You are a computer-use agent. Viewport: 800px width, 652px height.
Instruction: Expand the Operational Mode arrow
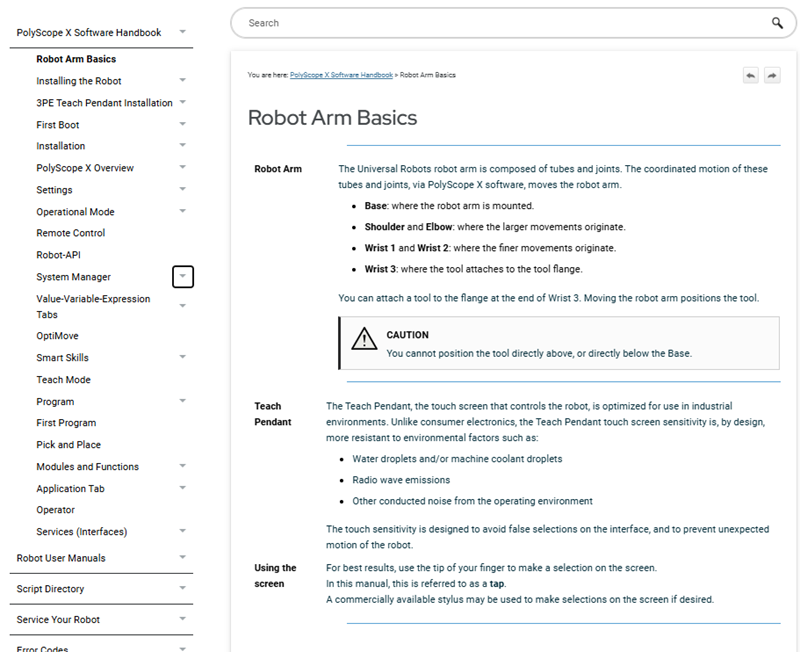(182, 211)
